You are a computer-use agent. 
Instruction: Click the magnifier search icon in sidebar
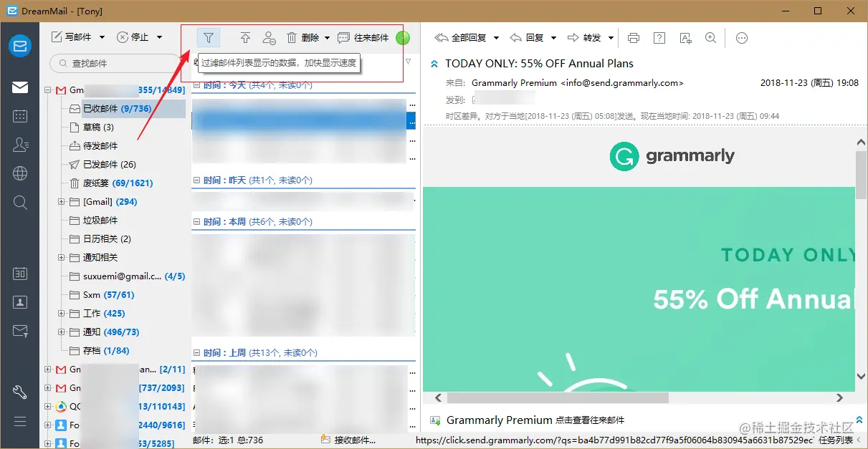20,203
